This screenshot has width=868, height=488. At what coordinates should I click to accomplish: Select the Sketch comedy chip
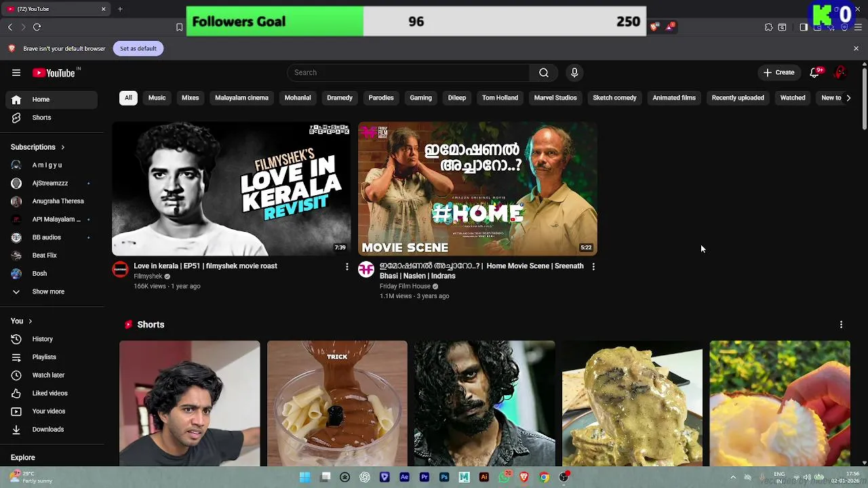point(614,98)
